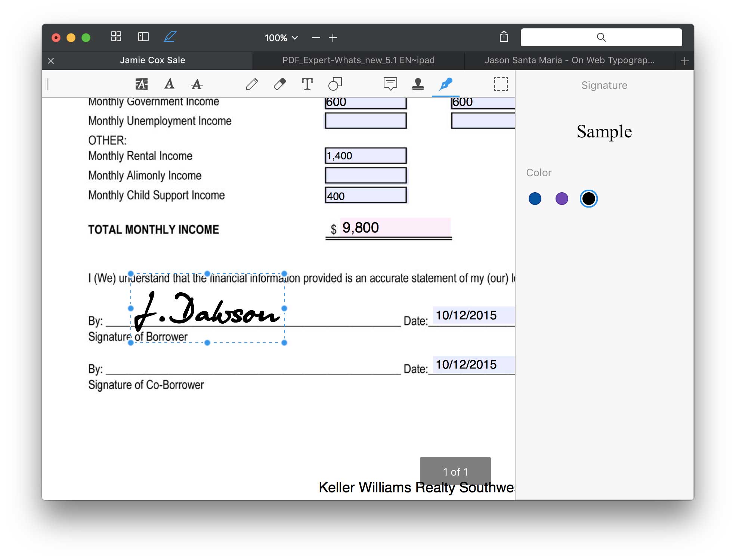This screenshot has height=560, width=736.
Task: Select the underline text tool
Action: click(x=169, y=84)
